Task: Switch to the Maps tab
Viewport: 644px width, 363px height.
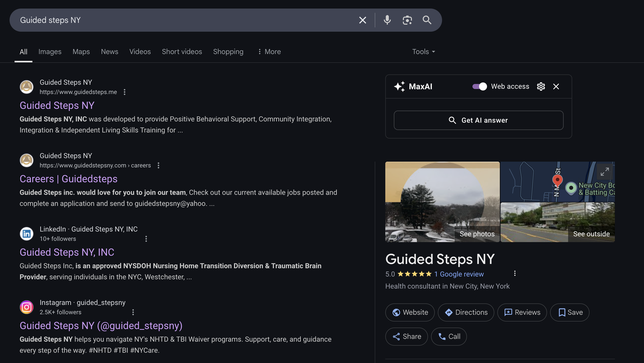Action: [81, 52]
